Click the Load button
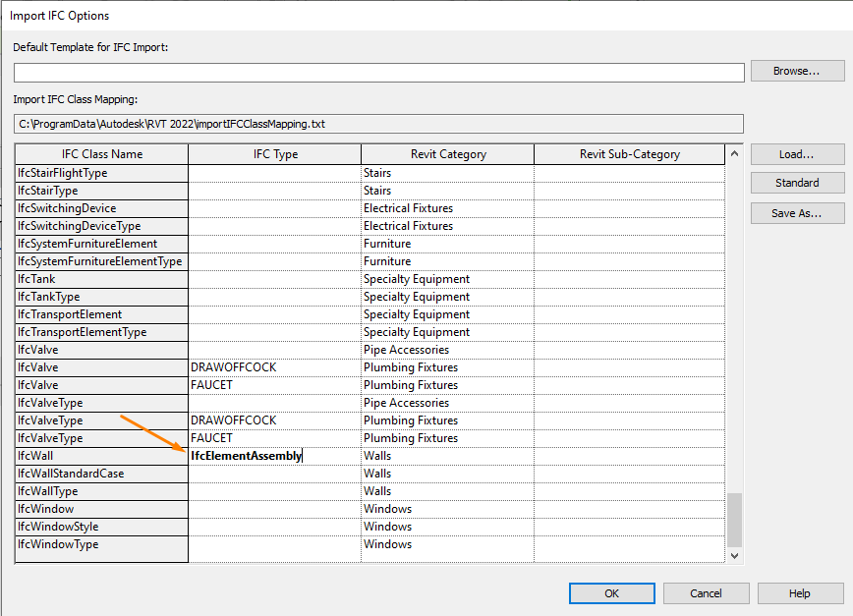Screen dimensions: 853x616 click(797, 154)
